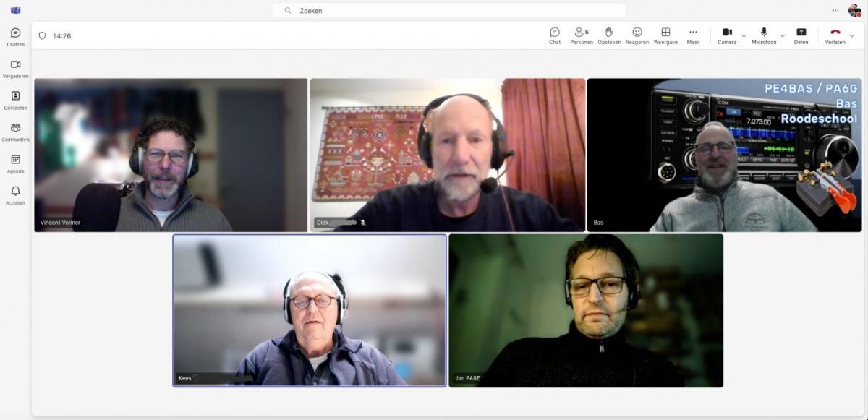
Task: Raise hand with Opsteken button
Action: pyautogui.click(x=609, y=35)
